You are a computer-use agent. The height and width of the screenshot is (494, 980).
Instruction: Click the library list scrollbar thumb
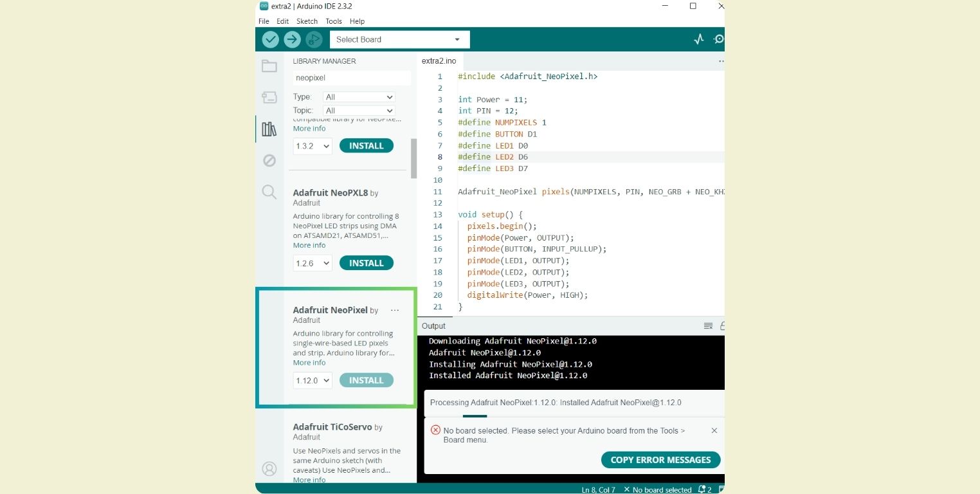[414, 158]
